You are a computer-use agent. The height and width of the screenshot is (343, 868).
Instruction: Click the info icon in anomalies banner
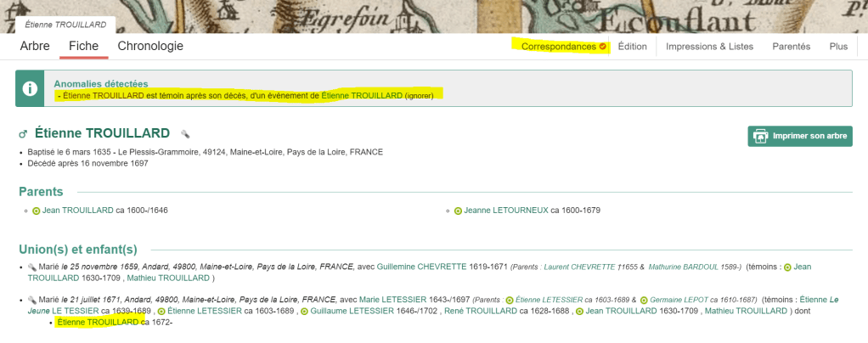31,89
